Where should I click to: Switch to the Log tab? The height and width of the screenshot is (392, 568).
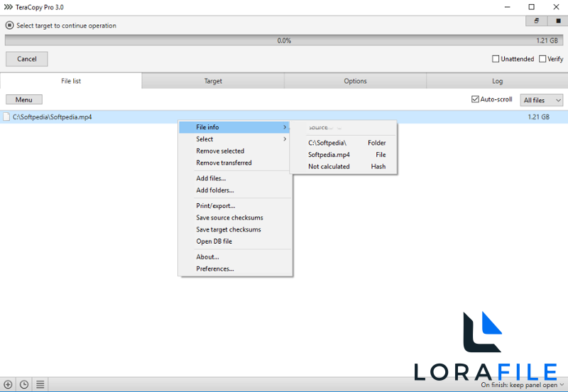click(x=497, y=81)
